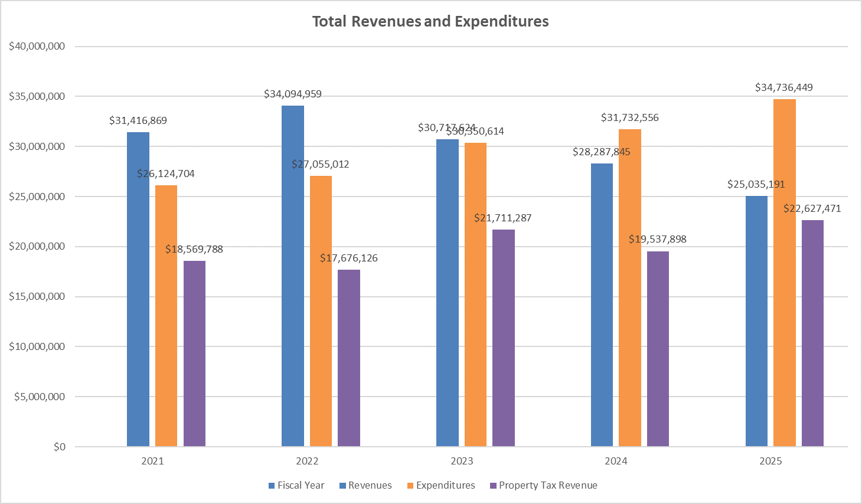Click the $5,000,000 axis value
The width and height of the screenshot is (862, 504).
coord(40,397)
